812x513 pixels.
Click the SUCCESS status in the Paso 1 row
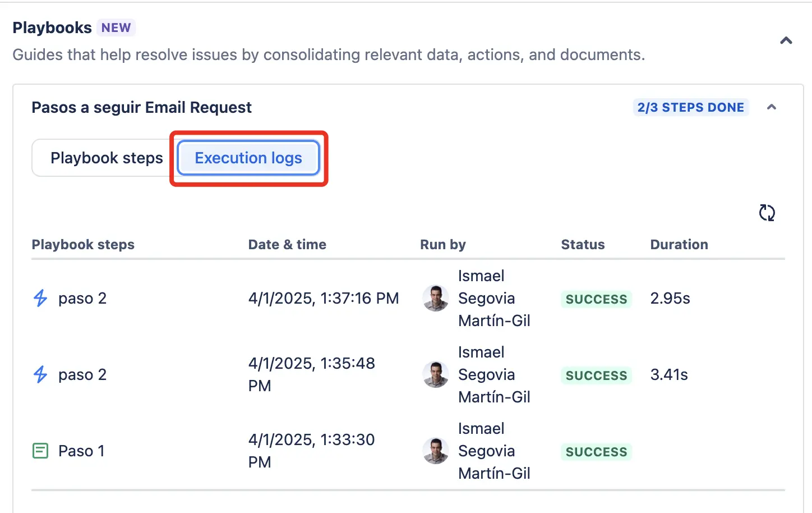[x=596, y=452]
